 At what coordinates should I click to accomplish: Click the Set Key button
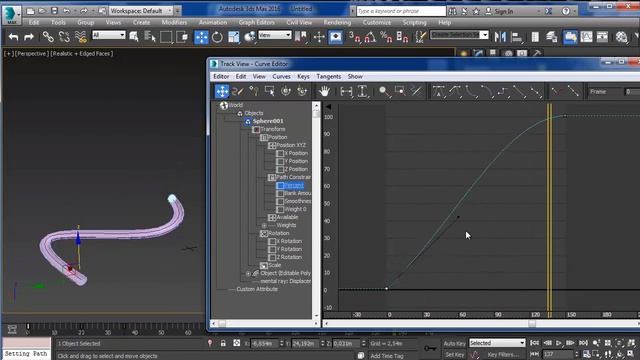pos(454,355)
